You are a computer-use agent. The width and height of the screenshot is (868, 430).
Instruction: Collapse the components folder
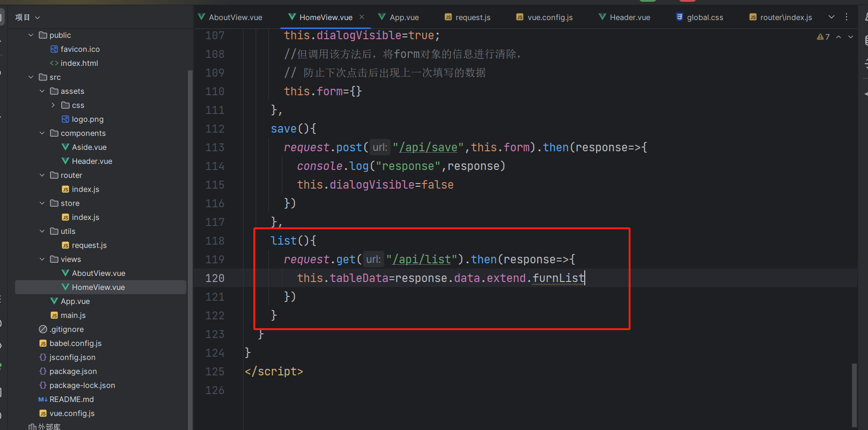(x=42, y=133)
